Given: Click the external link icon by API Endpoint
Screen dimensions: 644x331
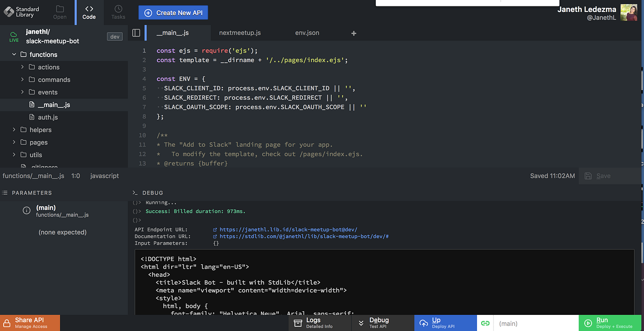Looking at the screenshot, I should (215, 229).
